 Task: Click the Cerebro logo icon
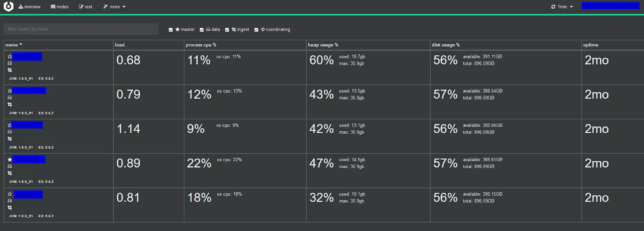[8, 6]
